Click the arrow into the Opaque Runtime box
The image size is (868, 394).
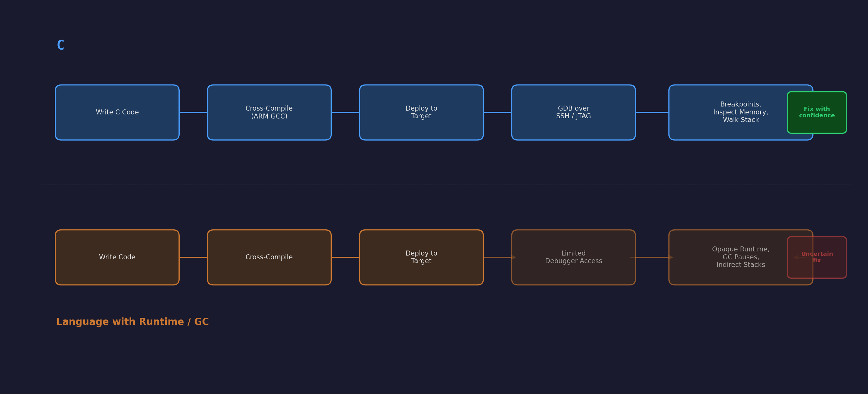[x=652, y=257]
